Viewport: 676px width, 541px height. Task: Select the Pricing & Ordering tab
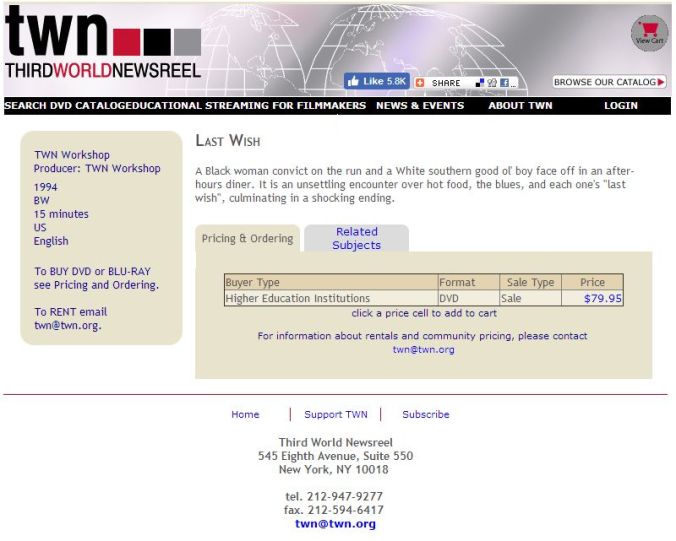tap(247, 238)
